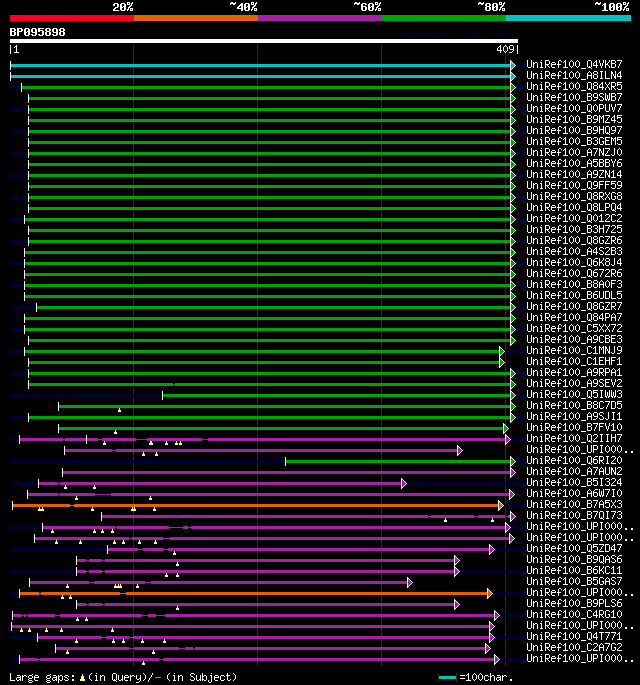Image resolution: width=640 pixels, height=685 pixels.
Task: Select the UniRef100_B9SWB7 label
Action: 574,97
